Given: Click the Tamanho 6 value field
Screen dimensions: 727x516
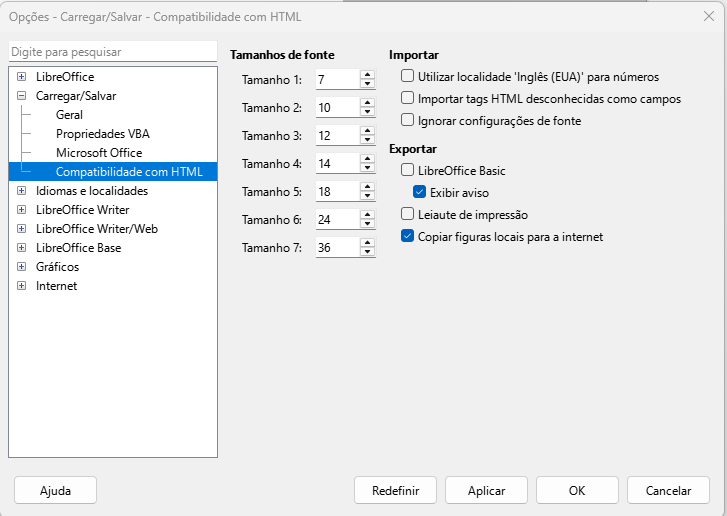Looking at the screenshot, I should coord(338,219).
